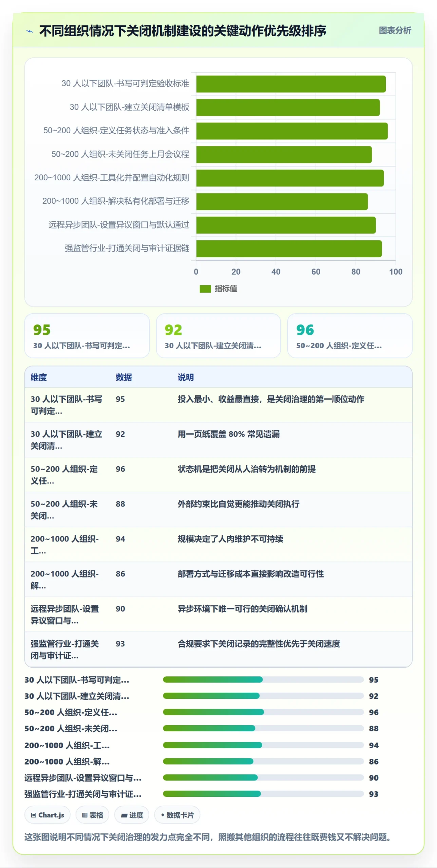
Task: Click the Chart.js tag
Action: [x=47, y=815]
